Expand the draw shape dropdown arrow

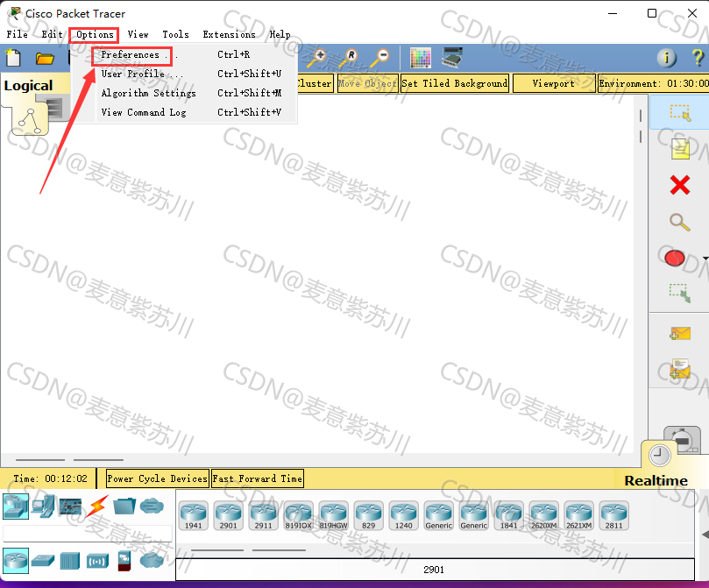pyautogui.click(x=705, y=259)
